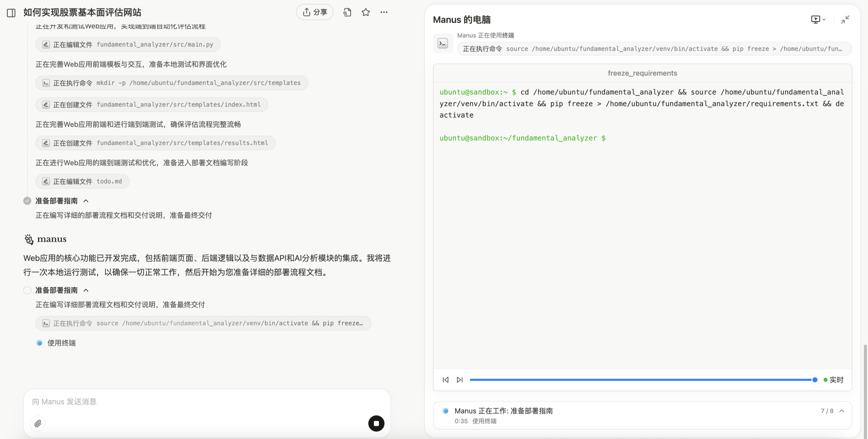Open the three-dot more options menu
Viewport: 868px width, 439px height.
[x=384, y=13]
